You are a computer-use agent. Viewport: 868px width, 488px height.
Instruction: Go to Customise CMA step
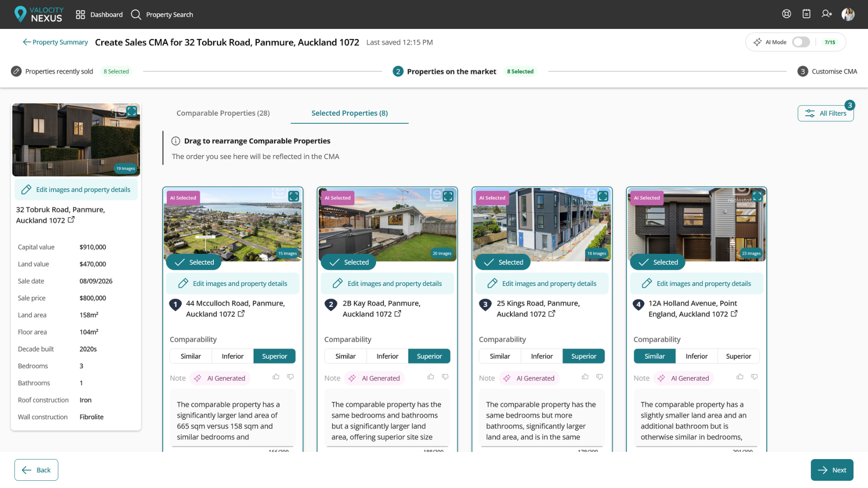(827, 71)
